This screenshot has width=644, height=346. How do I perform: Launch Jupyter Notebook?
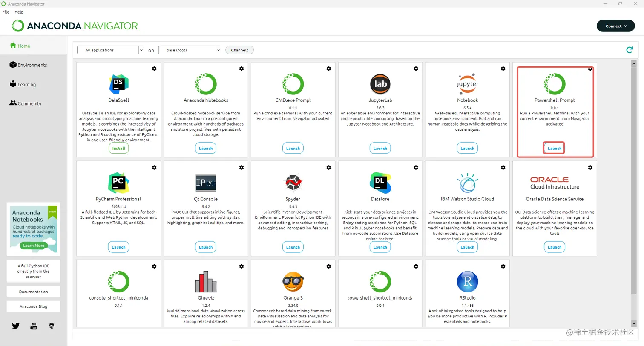click(467, 148)
